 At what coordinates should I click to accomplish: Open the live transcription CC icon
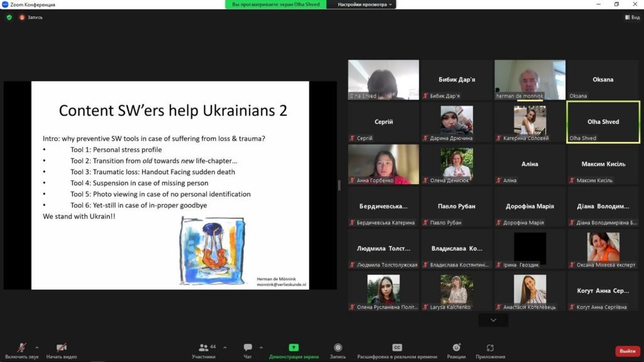pyautogui.click(x=397, y=348)
